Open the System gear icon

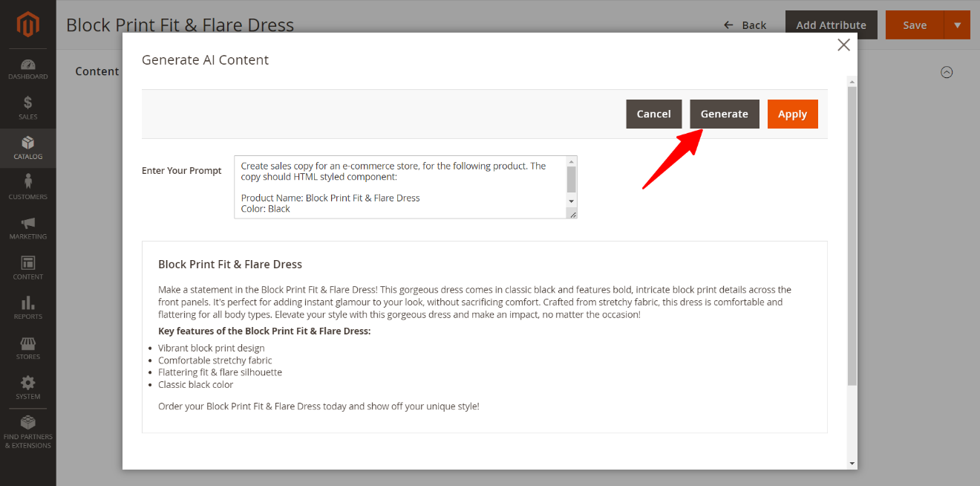click(x=27, y=387)
